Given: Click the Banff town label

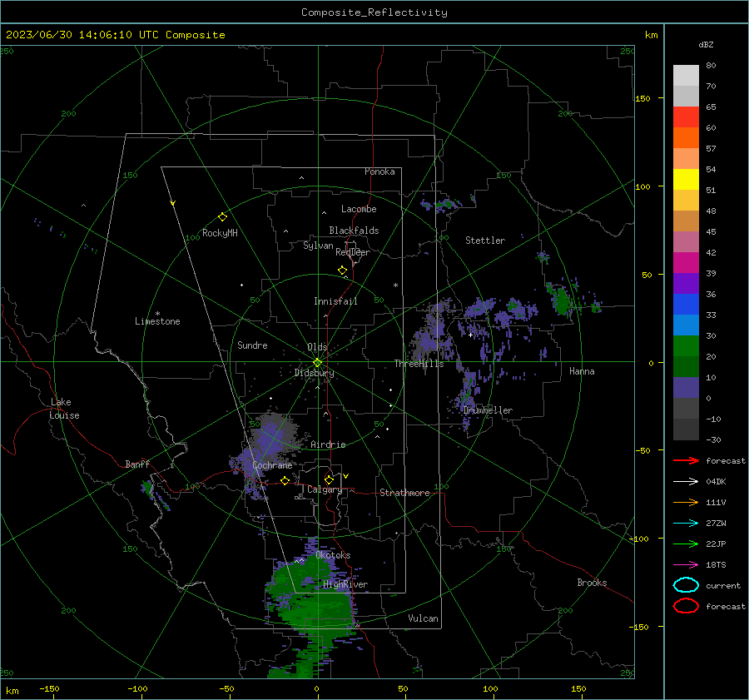Looking at the screenshot, I should 137,464.
